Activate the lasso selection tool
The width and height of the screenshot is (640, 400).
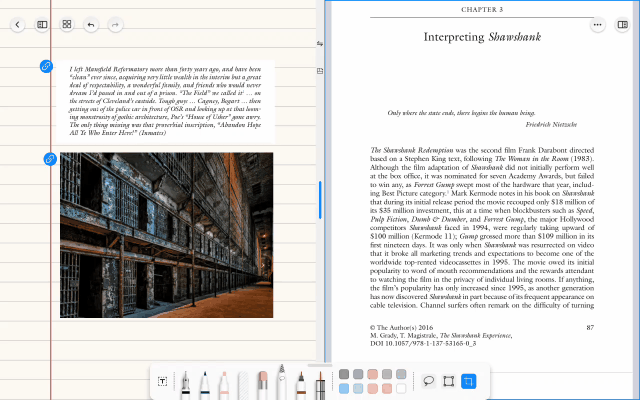click(429, 381)
